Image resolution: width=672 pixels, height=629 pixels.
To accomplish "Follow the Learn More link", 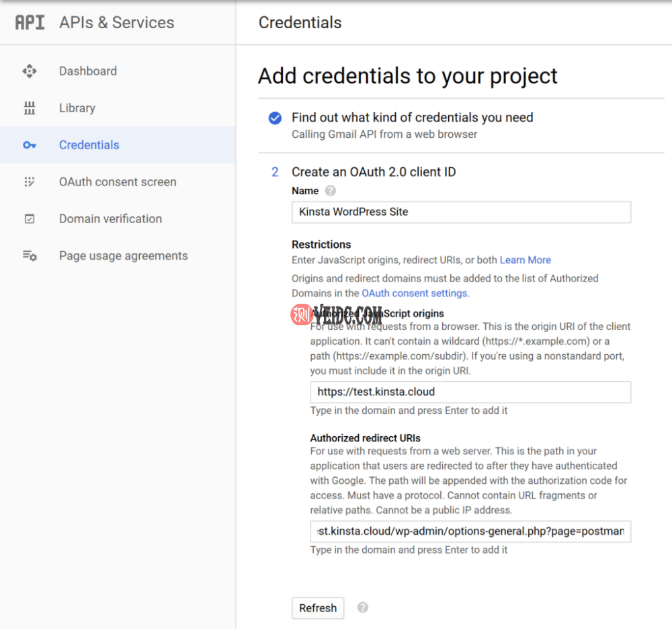I will tap(525, 260).
